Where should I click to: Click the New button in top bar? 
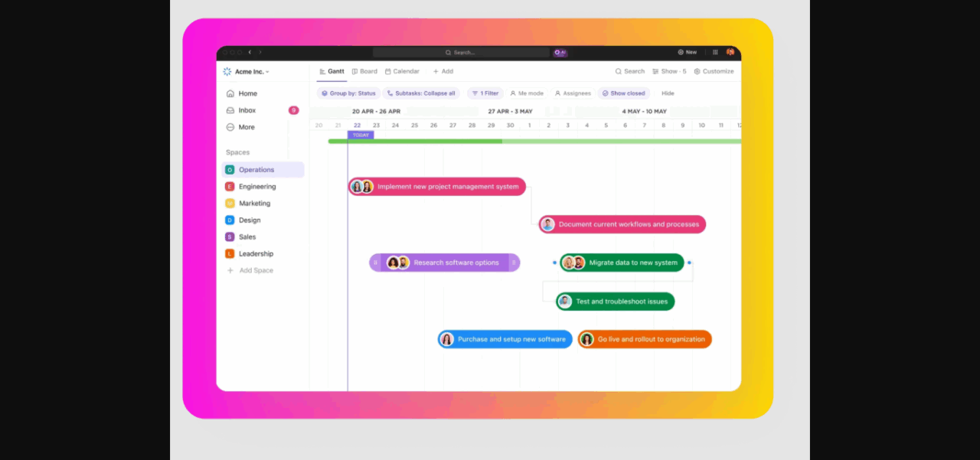click(x=687, y=52)
